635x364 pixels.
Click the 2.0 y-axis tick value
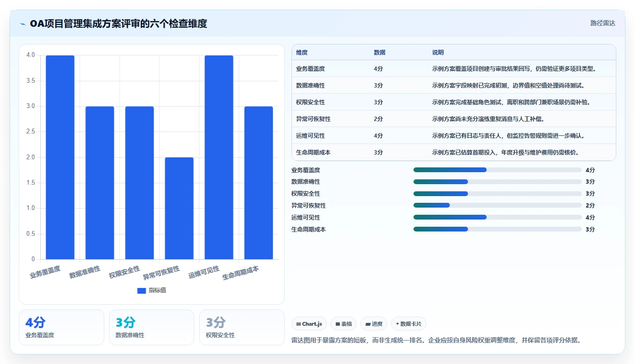[x=31, y=157]
